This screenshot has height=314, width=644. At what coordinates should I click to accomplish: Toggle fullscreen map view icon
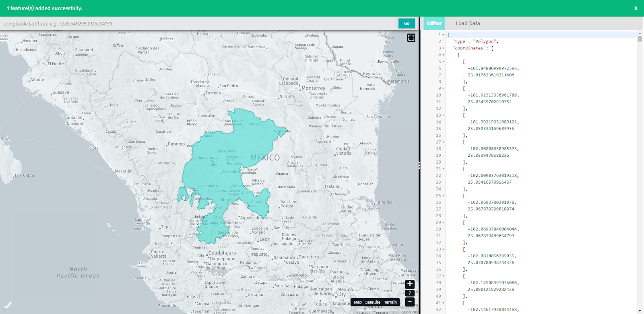[x=411, y=38]
